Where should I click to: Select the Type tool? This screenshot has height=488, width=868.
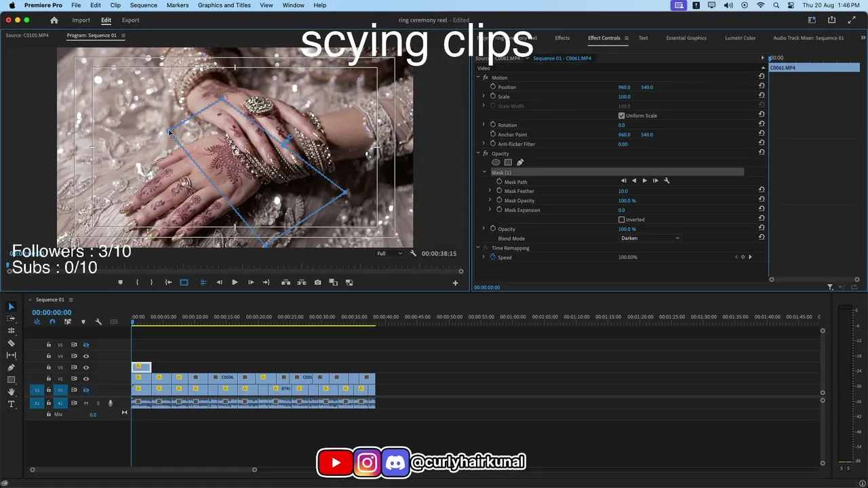11,404
